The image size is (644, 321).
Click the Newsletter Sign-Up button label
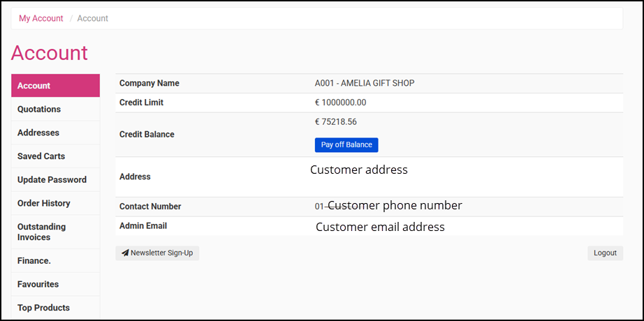point(161,253)
